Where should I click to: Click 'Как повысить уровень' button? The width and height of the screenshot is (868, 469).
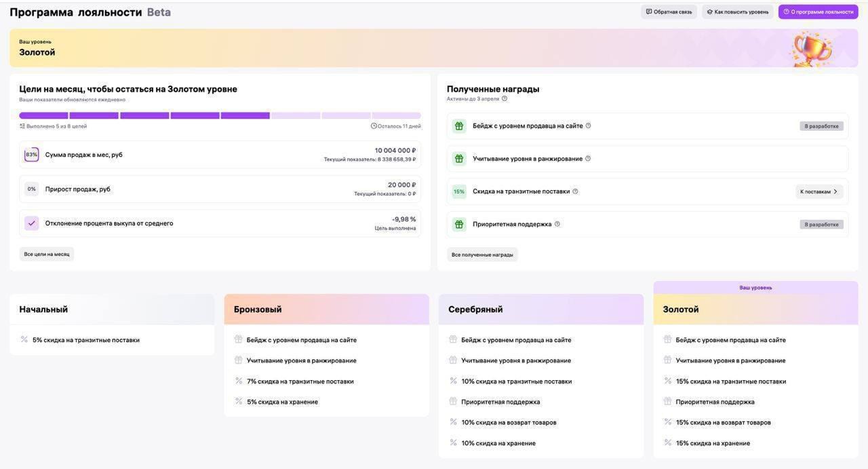tap(738, 12)
